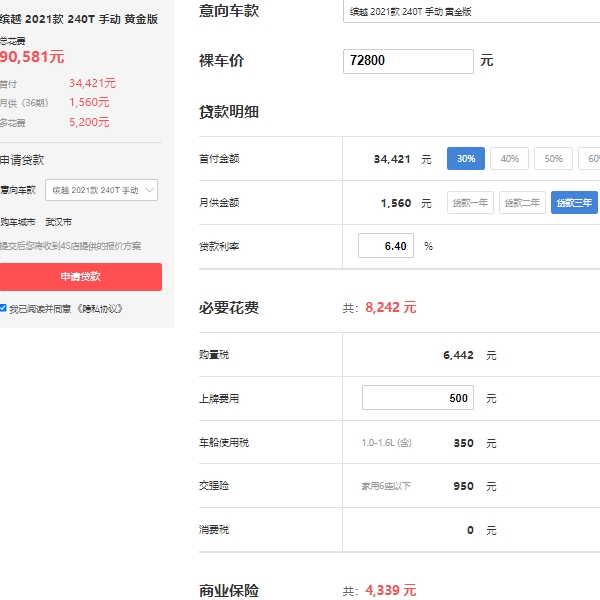
Task: Click the 必要花费 total 8,242元
Action: pyautogui.click(x=390, y=308)
